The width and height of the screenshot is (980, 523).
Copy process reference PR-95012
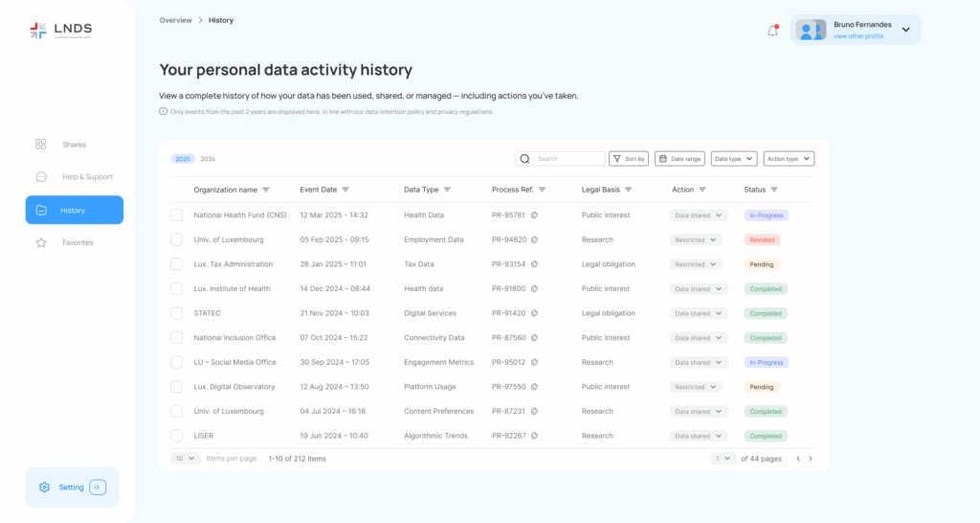(x=534, y=362)
